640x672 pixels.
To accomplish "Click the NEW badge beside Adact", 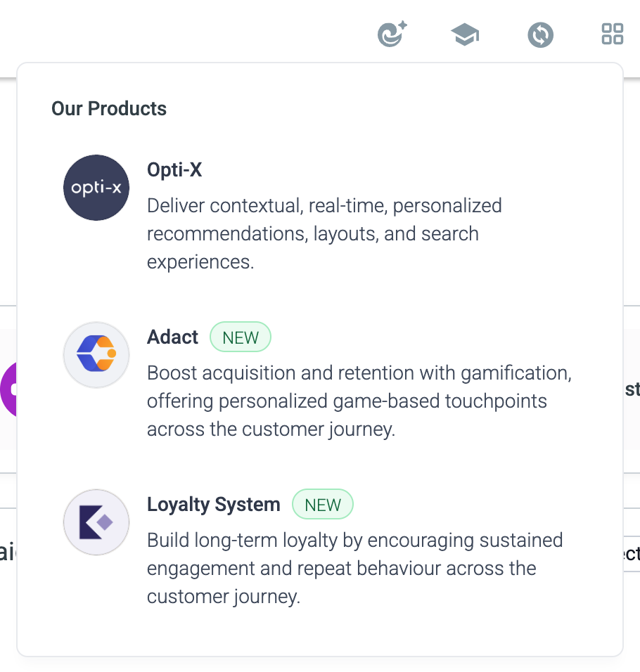I will (241, 337).
